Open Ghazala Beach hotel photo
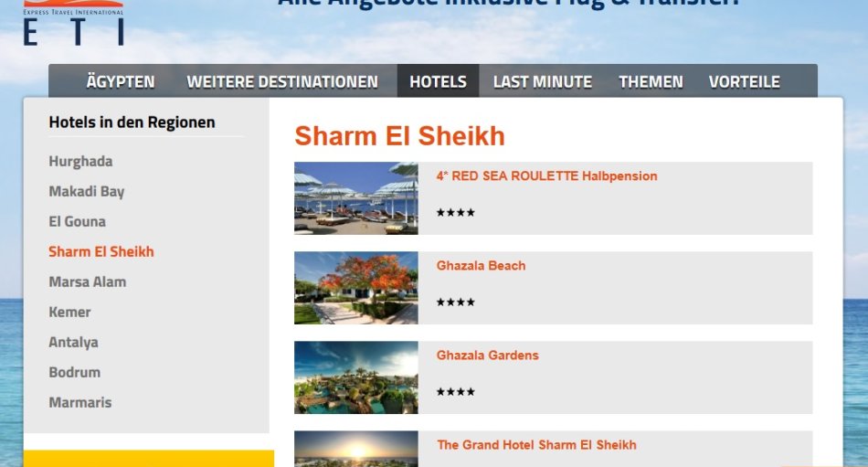Screen dimensions: 868x467 tap(356, 288)
